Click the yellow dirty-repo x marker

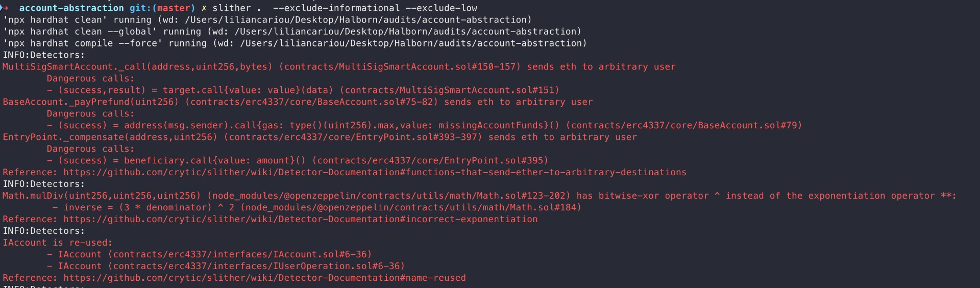(x=204, y=8)
